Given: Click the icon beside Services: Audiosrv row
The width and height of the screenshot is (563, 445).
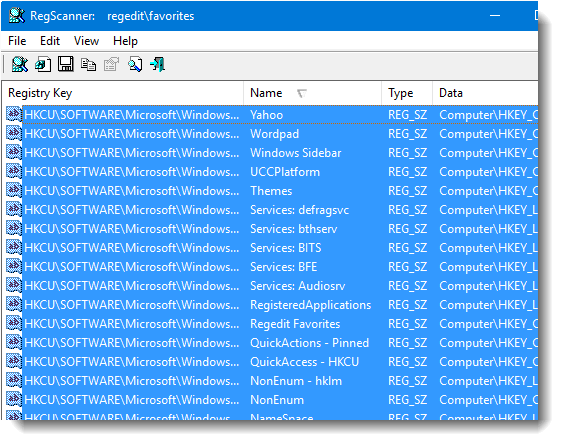Looking at the screenshot, I should pos(14,286).
